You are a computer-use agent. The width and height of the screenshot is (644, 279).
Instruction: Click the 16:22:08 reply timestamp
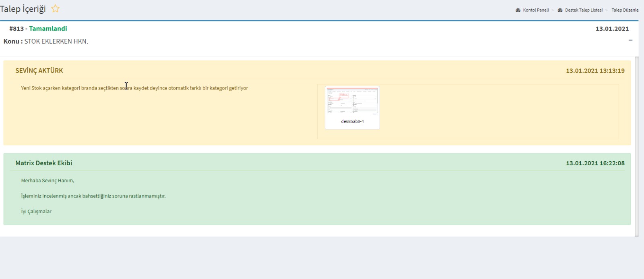coord(595,163)
